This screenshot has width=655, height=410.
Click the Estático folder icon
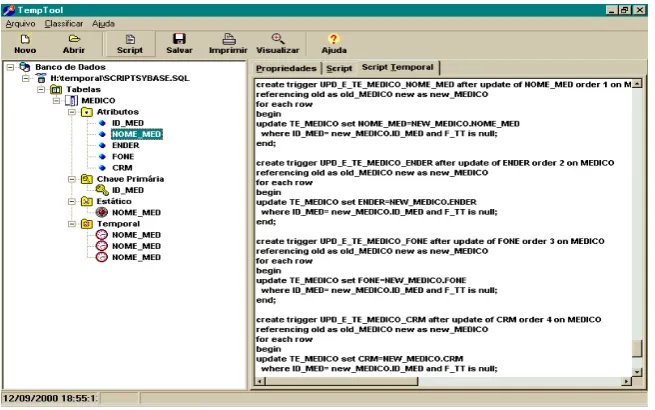click(86, 201)
